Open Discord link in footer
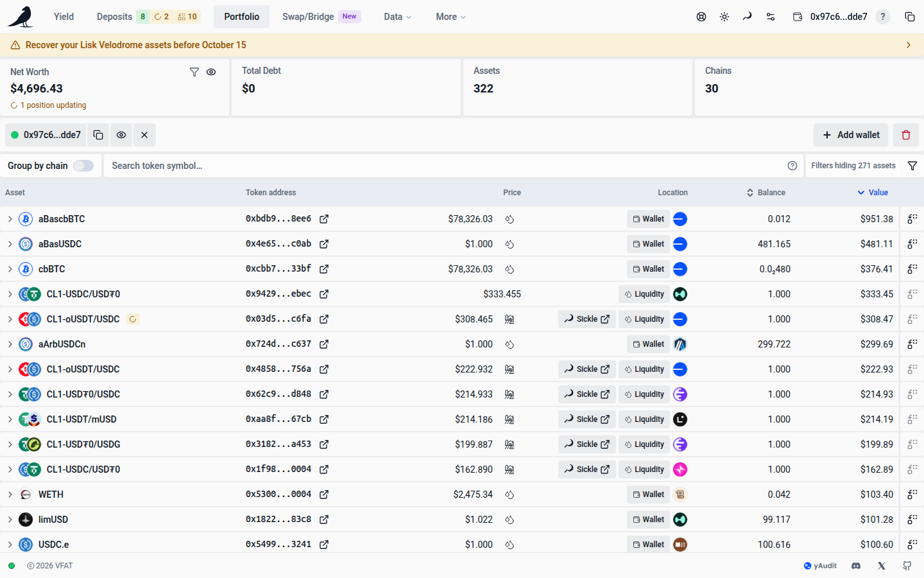The width and height of the screenshot is (924, 578). 856,566
